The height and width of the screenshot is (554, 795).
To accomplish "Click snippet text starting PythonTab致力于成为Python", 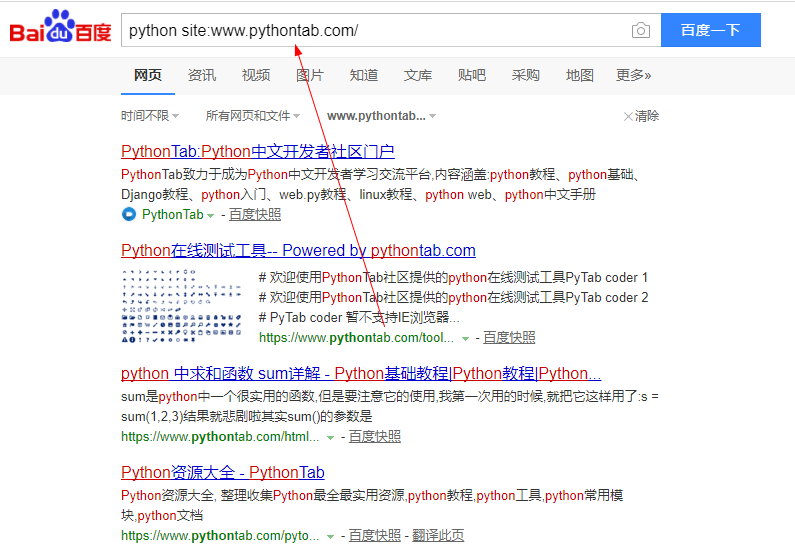I will click(x=381, y=184).
